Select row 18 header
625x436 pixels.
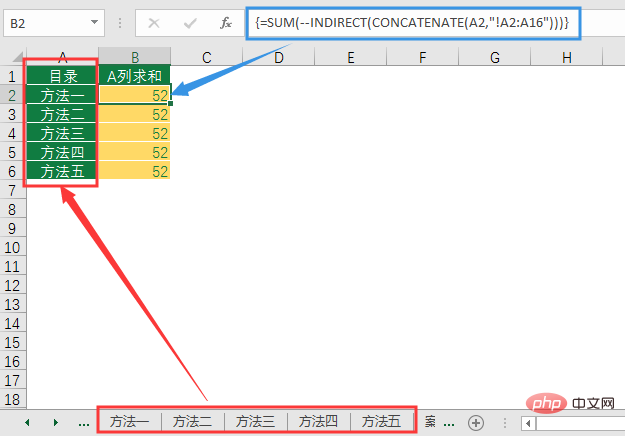(12, 399)
